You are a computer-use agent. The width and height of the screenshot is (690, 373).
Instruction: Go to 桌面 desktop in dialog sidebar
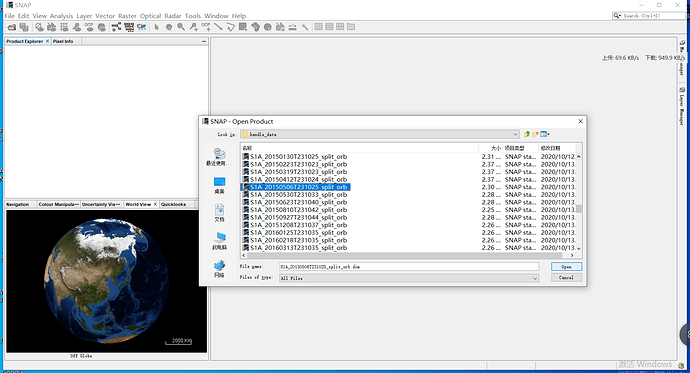219,185
